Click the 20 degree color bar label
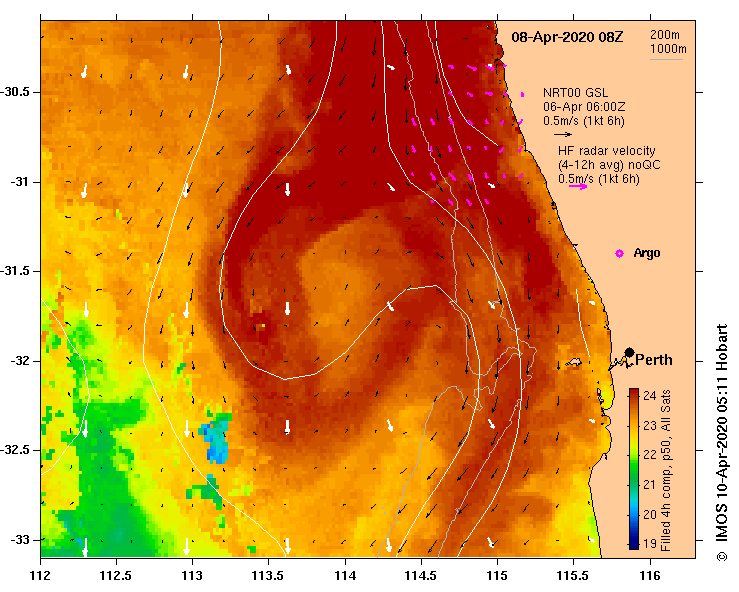Image resolution: width=739 pixels, height=592 pixels. point(649,514)
